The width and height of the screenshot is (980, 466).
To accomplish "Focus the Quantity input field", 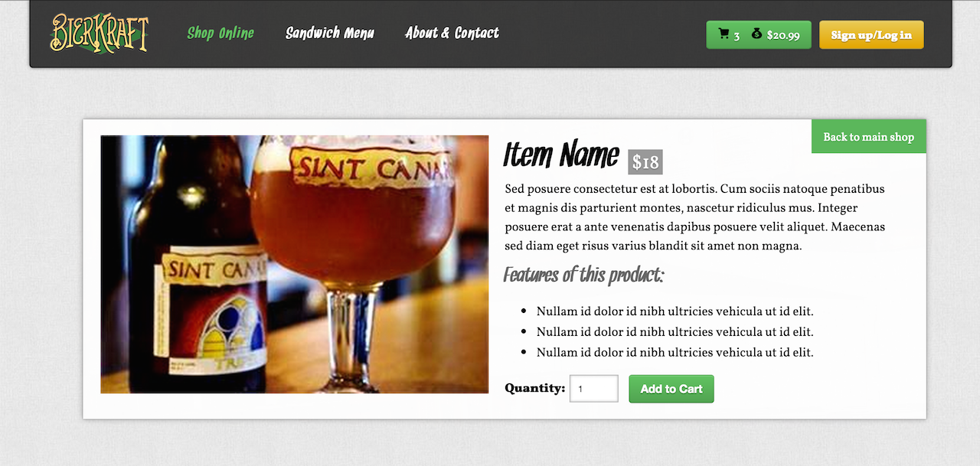I will tap(594, 389).
